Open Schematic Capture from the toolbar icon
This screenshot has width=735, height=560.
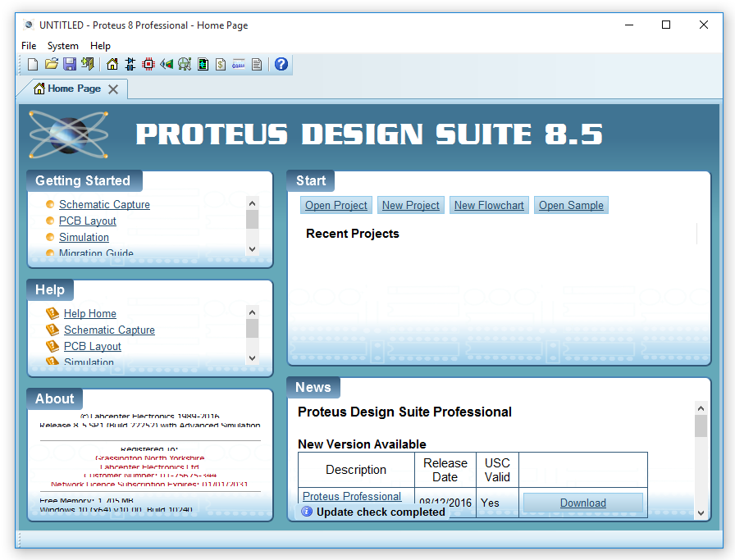pyautogui.click(x=130, y=64)
